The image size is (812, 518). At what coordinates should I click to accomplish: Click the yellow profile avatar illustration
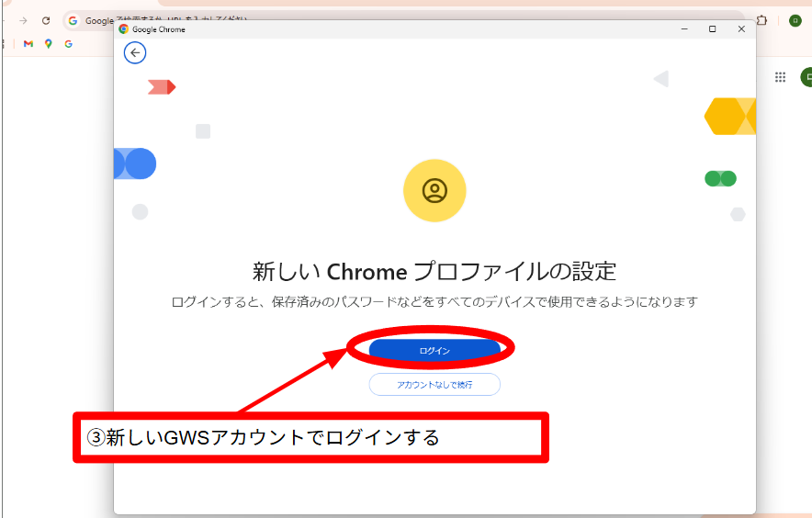(x=434, y=190)
